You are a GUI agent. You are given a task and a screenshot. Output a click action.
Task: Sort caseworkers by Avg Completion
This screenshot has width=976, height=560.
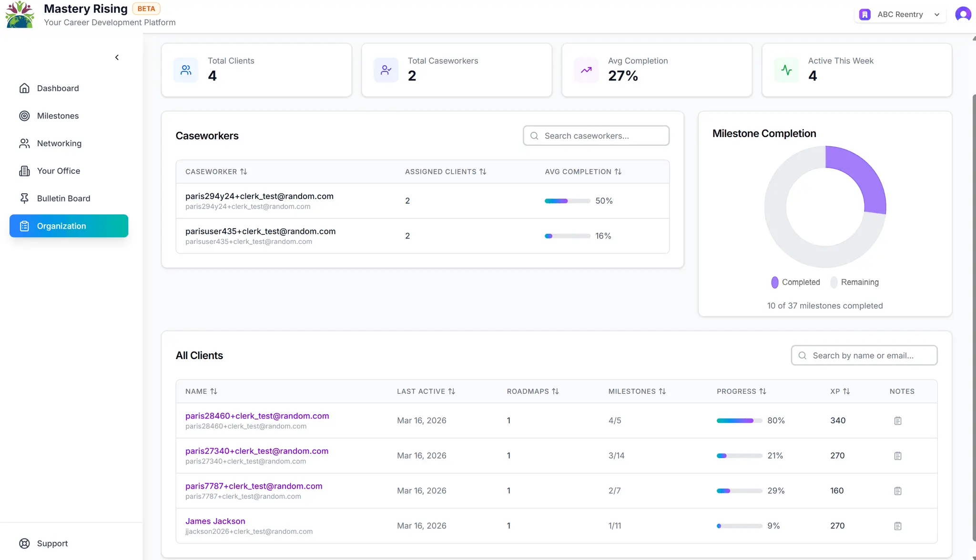click(583, 172)
